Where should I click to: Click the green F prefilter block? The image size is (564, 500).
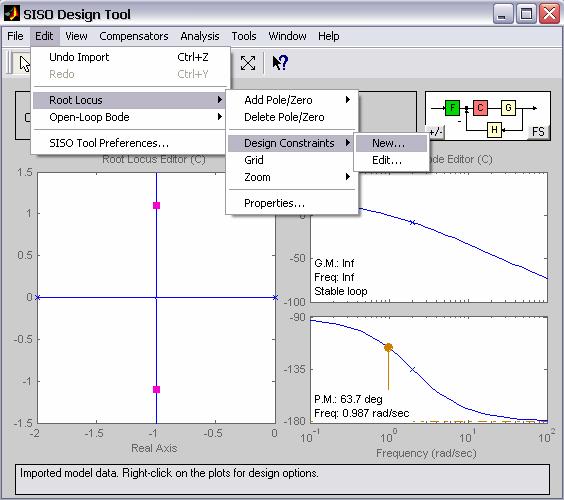452,108
